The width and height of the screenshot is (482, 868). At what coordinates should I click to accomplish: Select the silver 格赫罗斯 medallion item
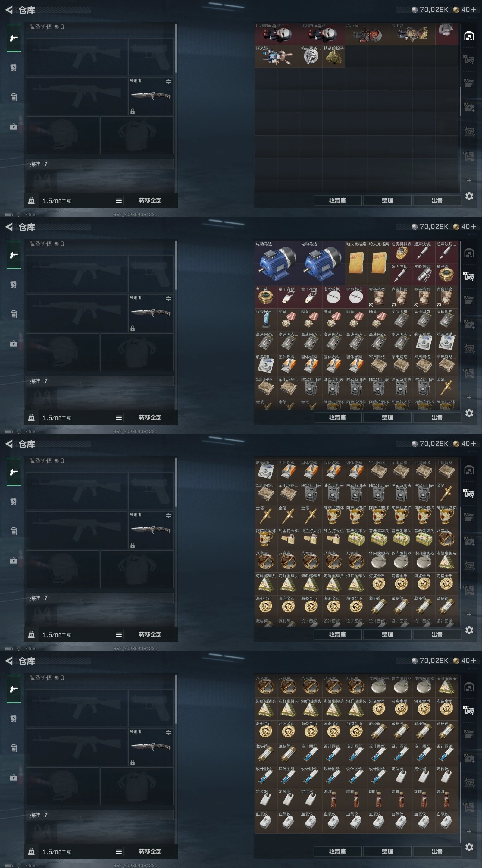pyautogui.click(x=311, y=56)
